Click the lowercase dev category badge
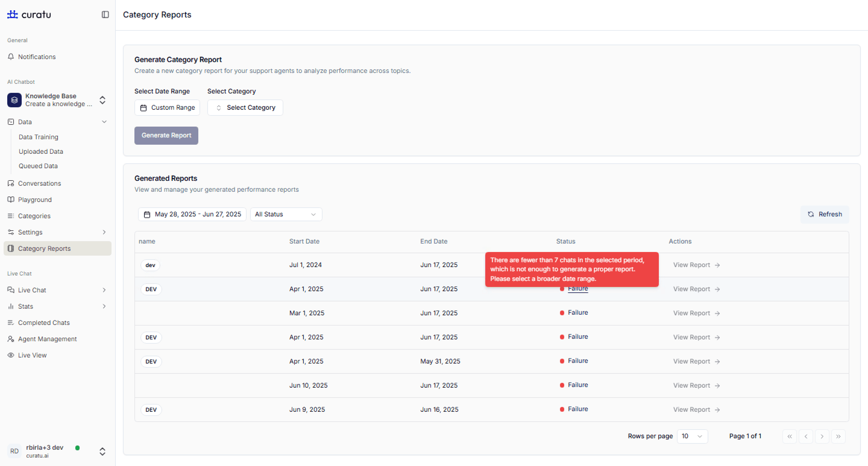 (150, 265)
